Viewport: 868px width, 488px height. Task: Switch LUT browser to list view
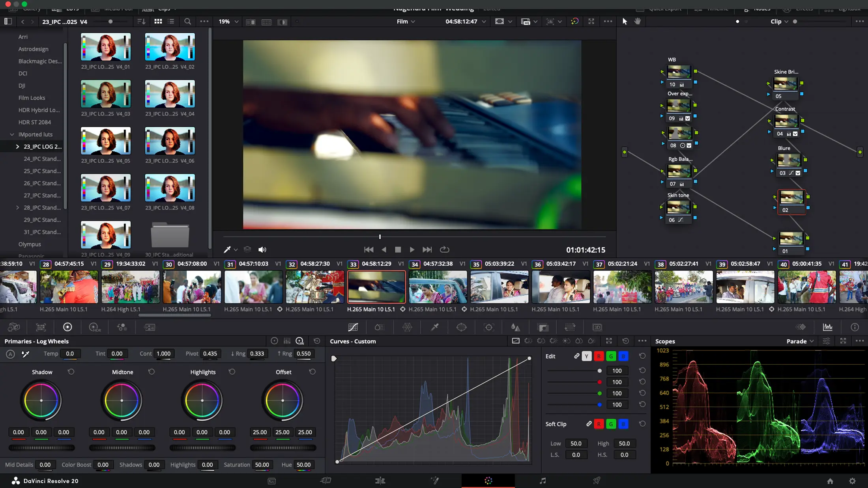point(171,22)
